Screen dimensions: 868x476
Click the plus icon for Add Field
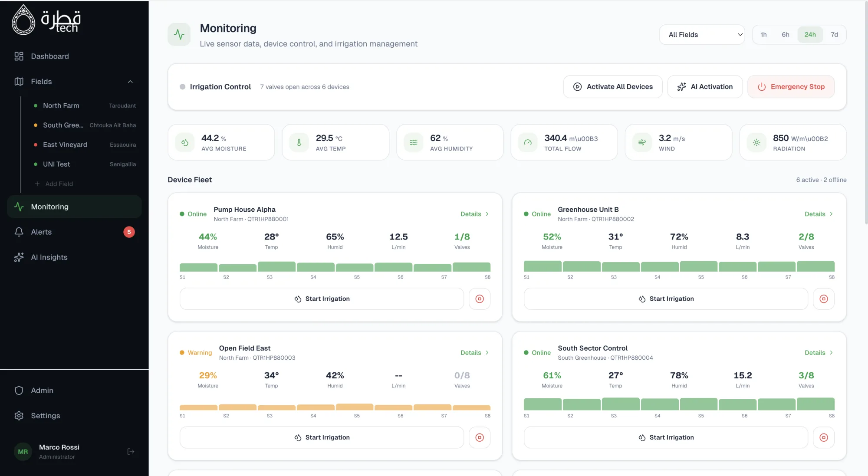click(x=37, y=184)
